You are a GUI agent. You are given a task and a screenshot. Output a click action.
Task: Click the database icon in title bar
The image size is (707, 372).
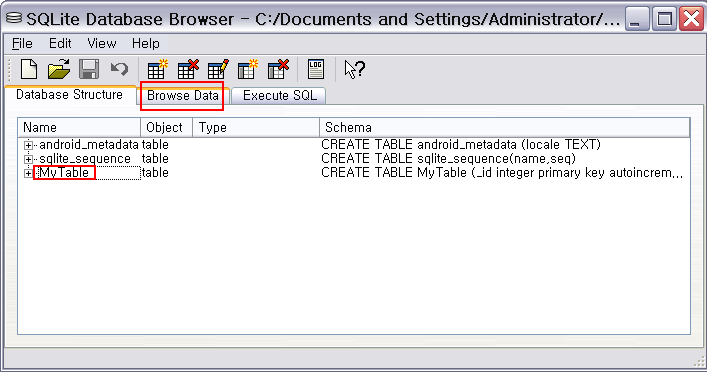pos(14,18)
